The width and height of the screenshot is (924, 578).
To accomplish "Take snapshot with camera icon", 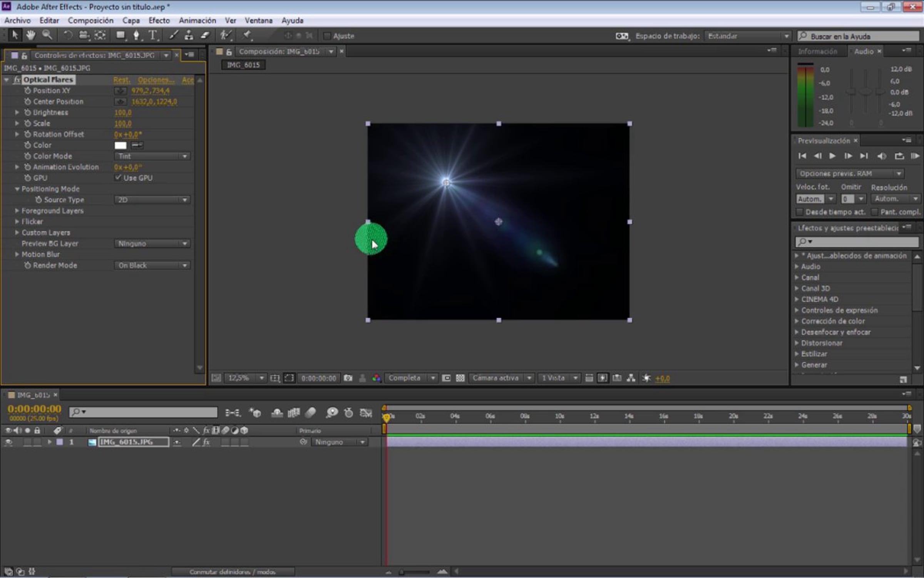I will coord(348,378).
